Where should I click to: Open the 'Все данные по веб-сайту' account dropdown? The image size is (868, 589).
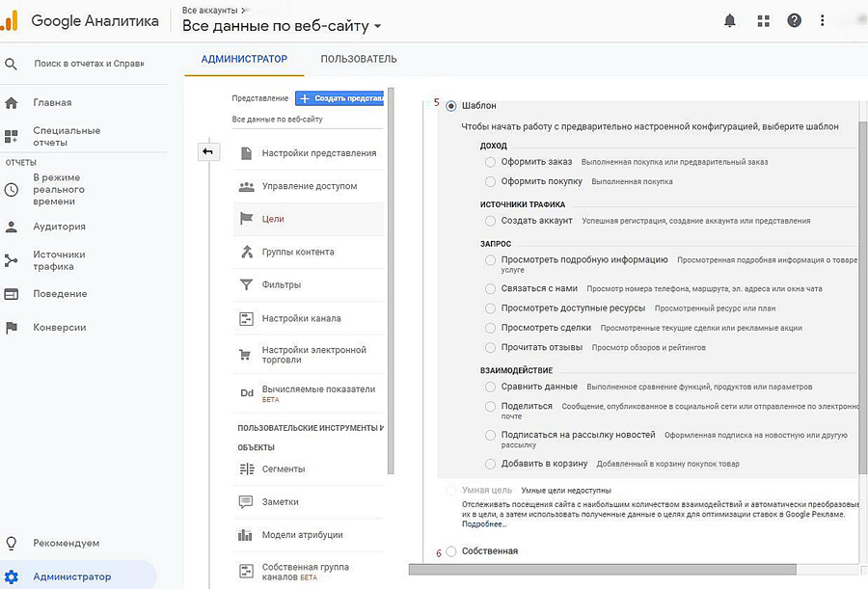tap(282, 26)
